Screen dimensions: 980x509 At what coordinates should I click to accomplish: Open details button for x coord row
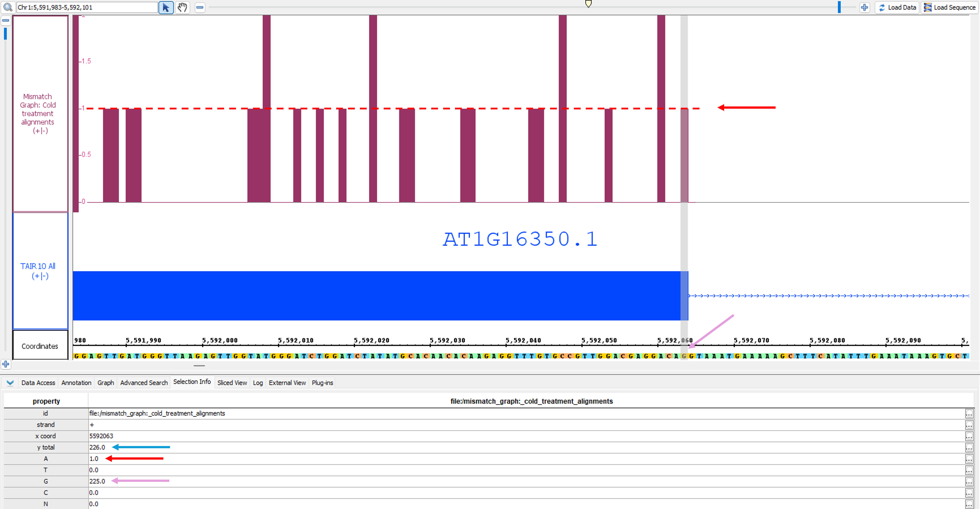tap(969, 436)
